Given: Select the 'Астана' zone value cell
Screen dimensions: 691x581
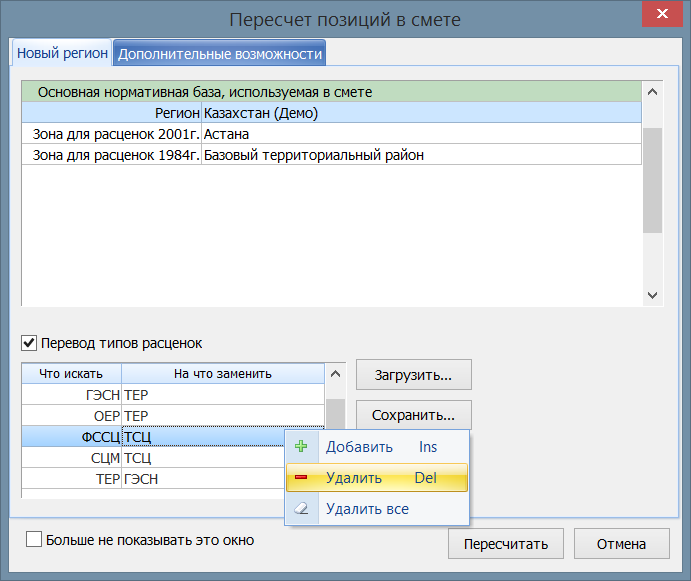Looking at the screenshot, I should (420, 133).
